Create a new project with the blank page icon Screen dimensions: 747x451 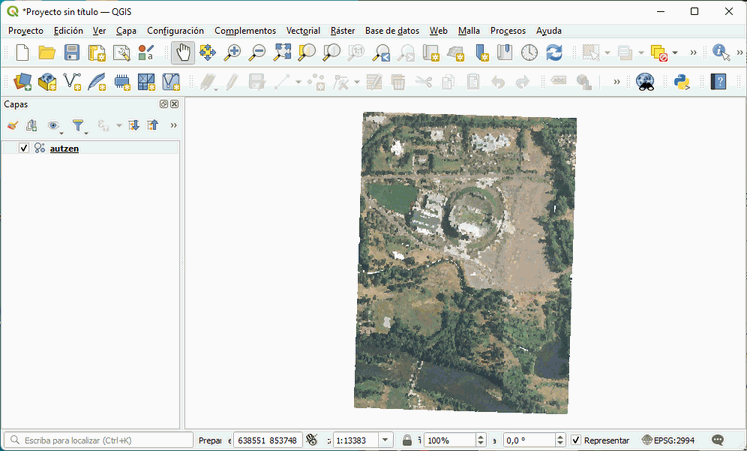click(x=22, y=52)
